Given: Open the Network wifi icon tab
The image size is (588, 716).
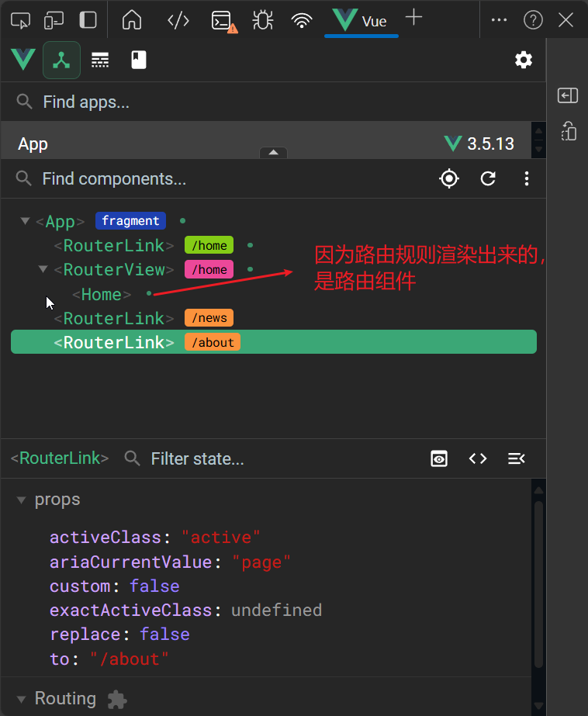Looking at the screenshot, I should click(302, 21).
